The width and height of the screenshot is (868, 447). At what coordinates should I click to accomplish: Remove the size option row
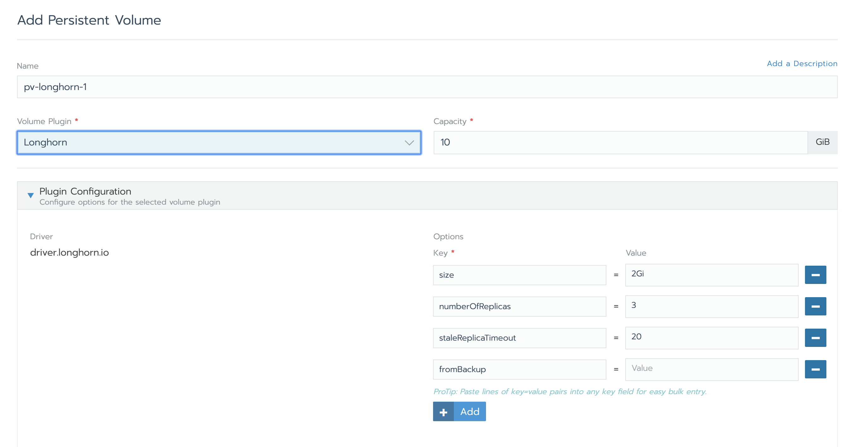pos(815,275)
